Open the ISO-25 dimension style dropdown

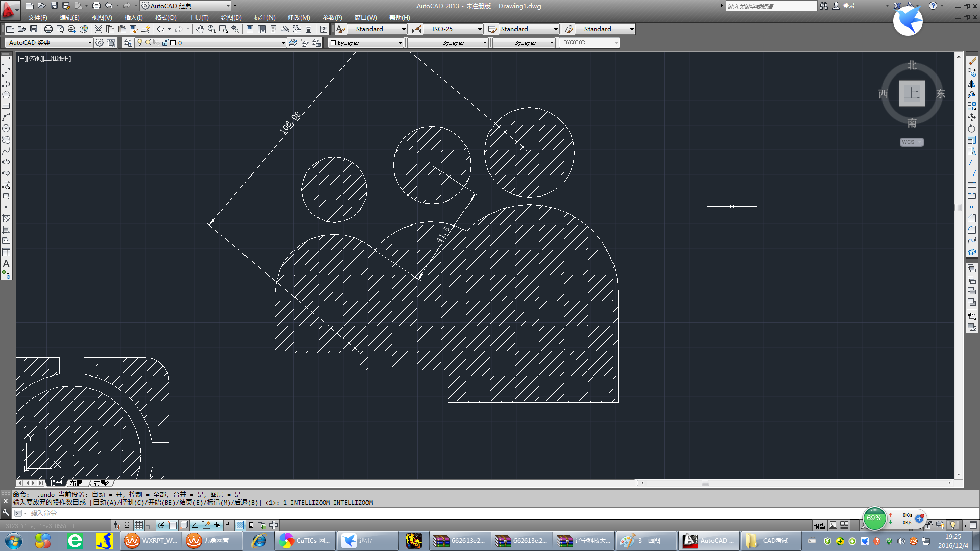tap(479, 29)
